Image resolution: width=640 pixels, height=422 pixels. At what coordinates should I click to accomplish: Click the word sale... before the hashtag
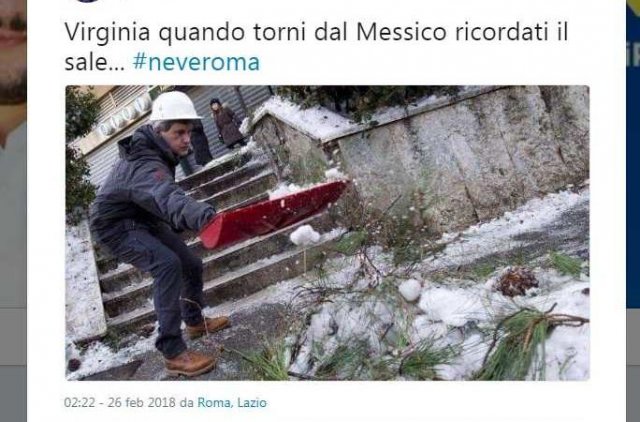click(94, 63)
